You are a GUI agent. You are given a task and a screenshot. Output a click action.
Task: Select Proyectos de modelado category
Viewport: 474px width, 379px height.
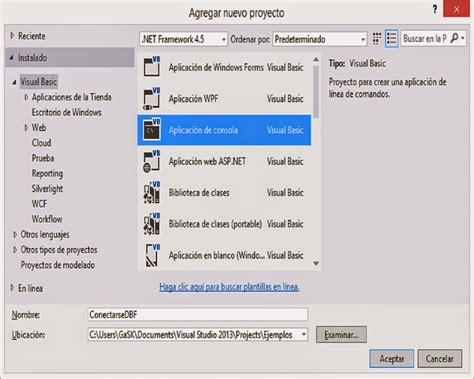(x=58, y=265)
